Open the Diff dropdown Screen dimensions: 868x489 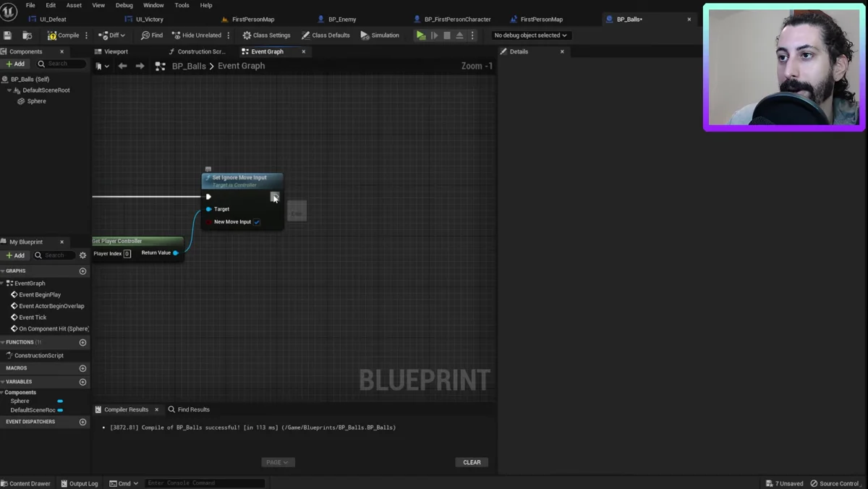coord(112,35)
